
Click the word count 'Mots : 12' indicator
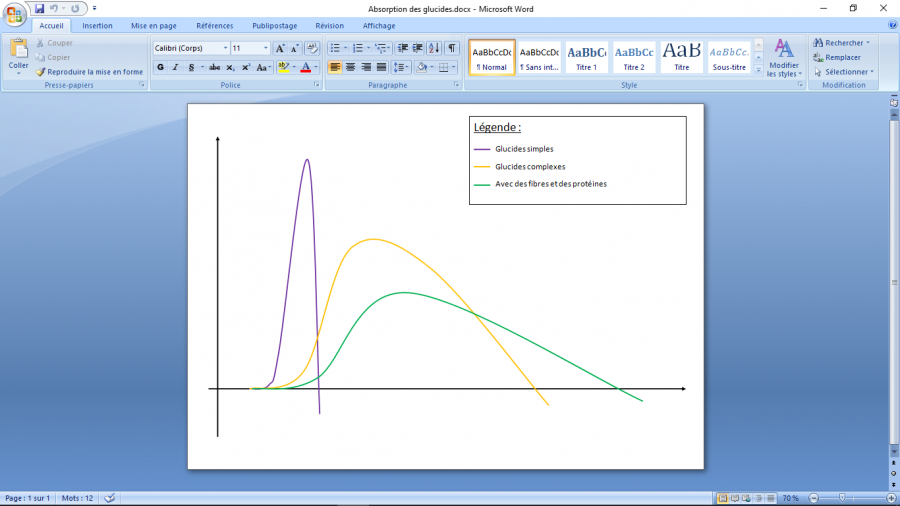pos(77,498)
